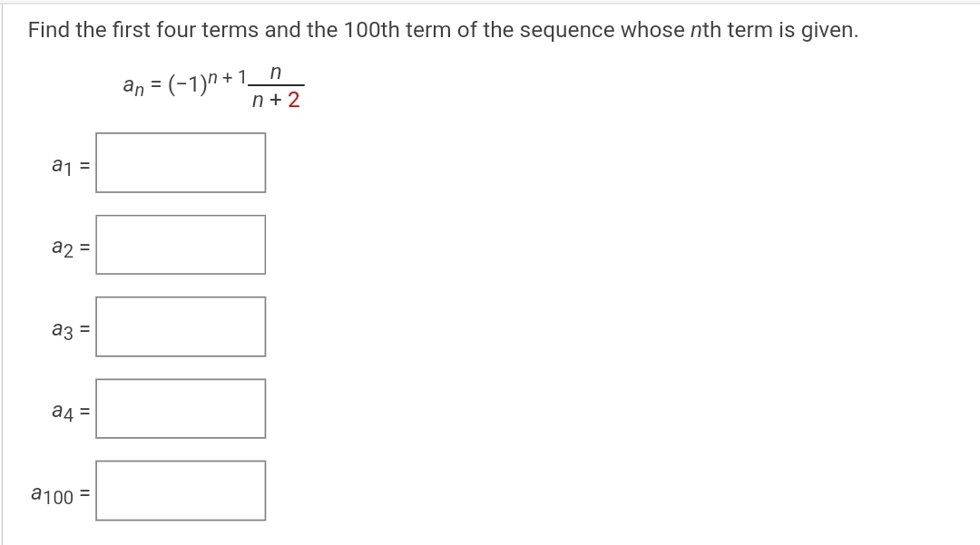Click the a4 label text
980x545 pixels.
tap(63, 412)
